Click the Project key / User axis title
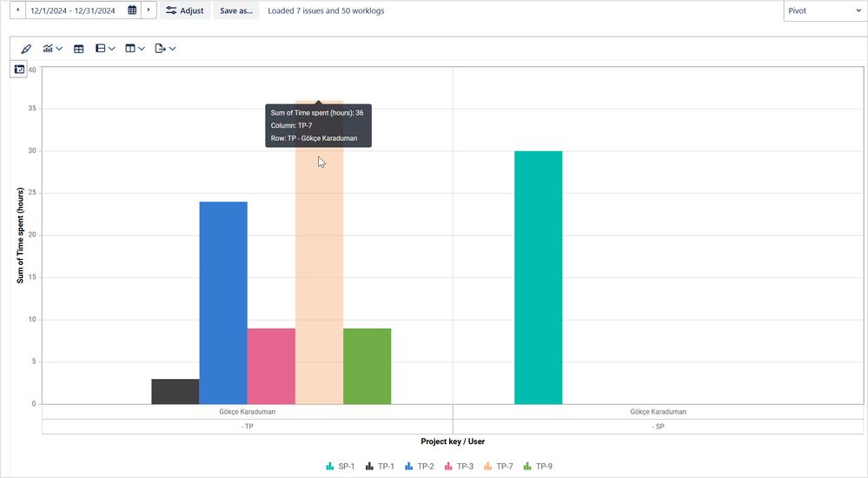The width and height of the screenshot is (868, 478). (x=453, y=441)
